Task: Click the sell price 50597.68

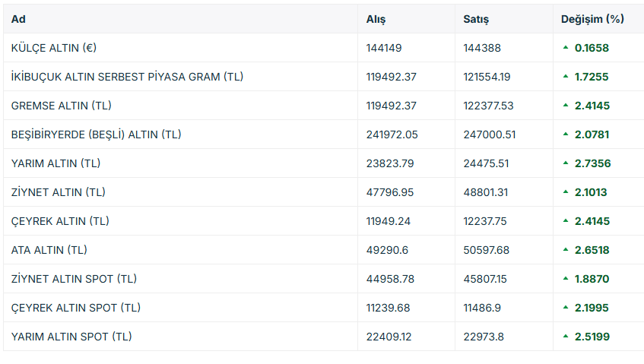Action: 487,250
